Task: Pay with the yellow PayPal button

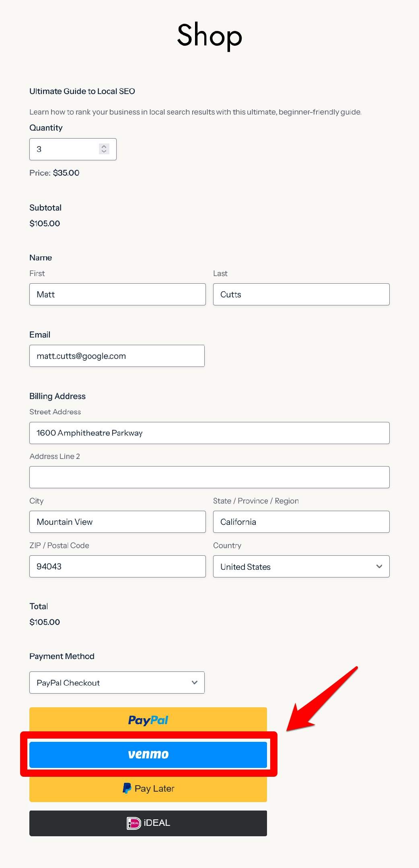Action: pos(148,719)
